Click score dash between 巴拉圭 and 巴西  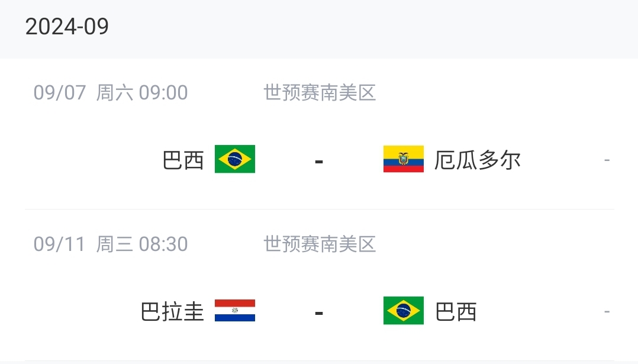pos(319,313)
